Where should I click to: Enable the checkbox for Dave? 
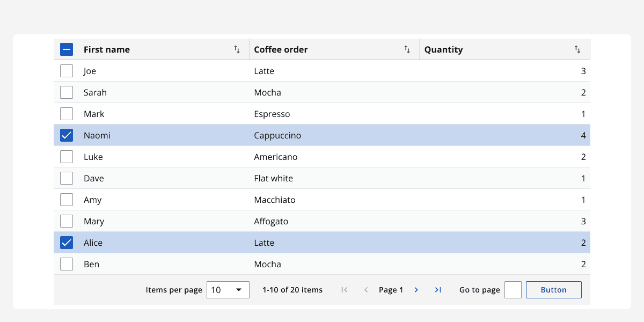click(66, 178)
